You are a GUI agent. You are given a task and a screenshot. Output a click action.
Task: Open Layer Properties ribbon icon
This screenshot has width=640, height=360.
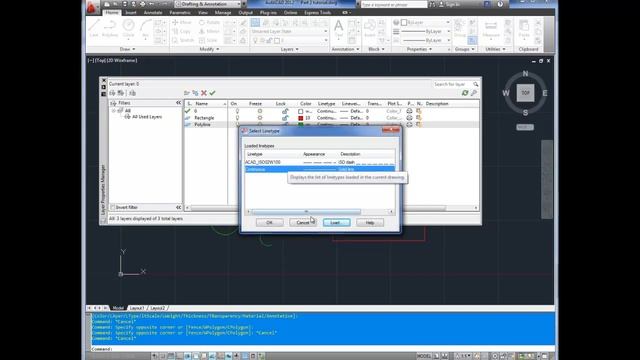point(256,22)
